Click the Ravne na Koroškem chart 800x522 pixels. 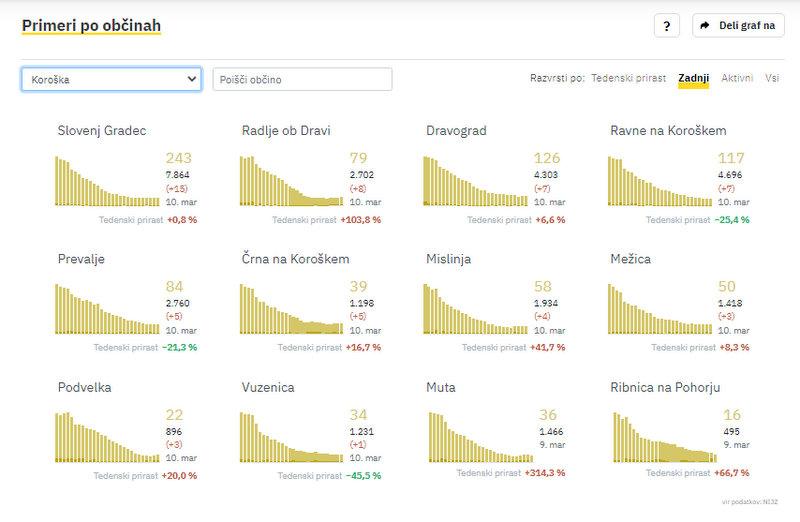(658, 180)
